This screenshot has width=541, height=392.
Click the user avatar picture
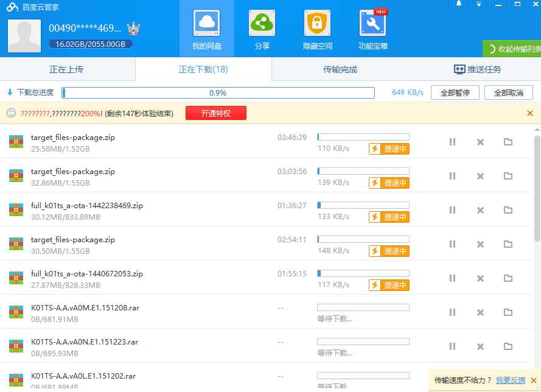(x=24, y=35)
